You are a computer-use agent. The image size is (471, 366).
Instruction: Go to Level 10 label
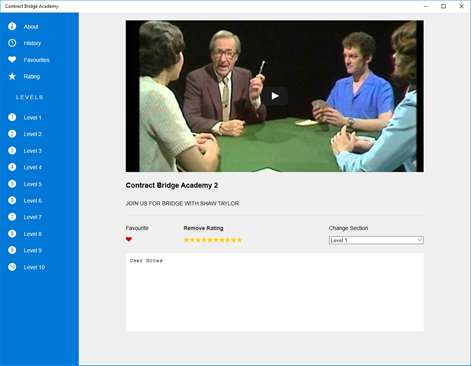(34, 267)
